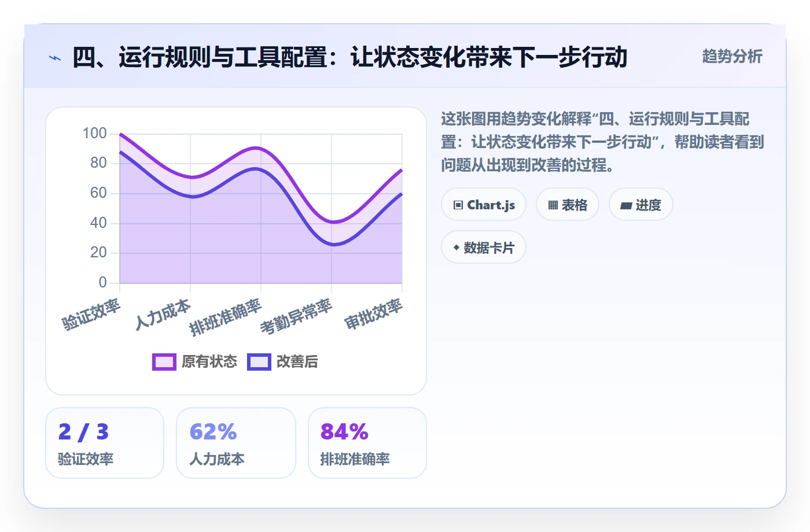Viewport: 810px width, 532px height.
Task: Click the 排班准确率 axis label
Action: point(226,318)
